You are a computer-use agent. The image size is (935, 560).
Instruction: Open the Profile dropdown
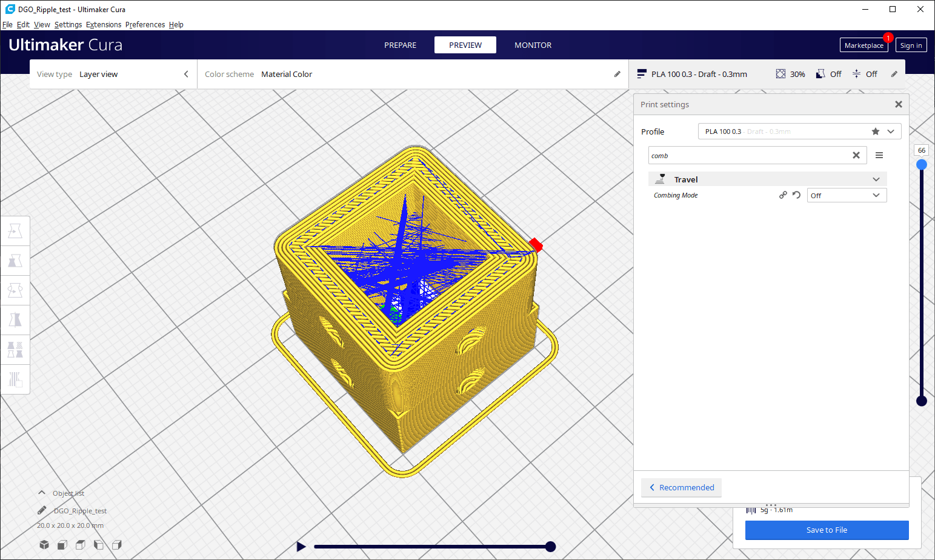(891, 132)
